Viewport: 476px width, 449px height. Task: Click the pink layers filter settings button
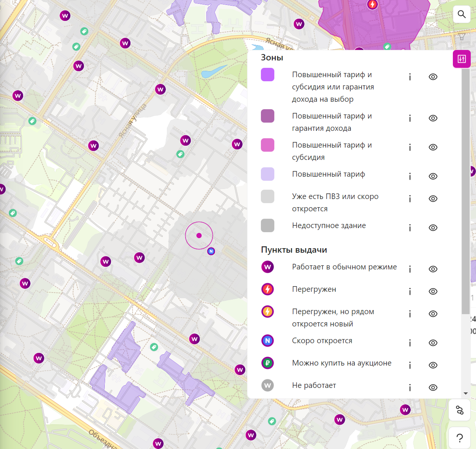[461, 59]
